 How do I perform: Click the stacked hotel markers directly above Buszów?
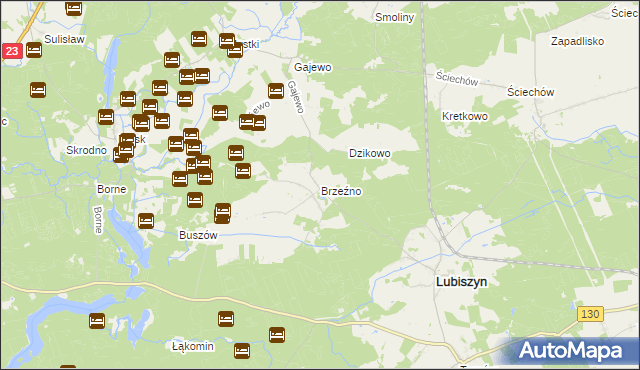click(222, 213)
